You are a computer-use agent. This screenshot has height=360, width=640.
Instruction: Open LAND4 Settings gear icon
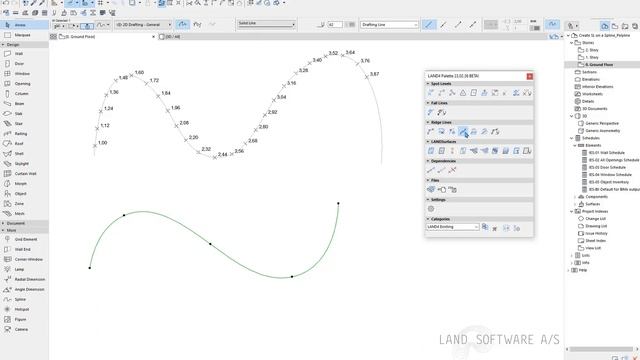(431, 209)
